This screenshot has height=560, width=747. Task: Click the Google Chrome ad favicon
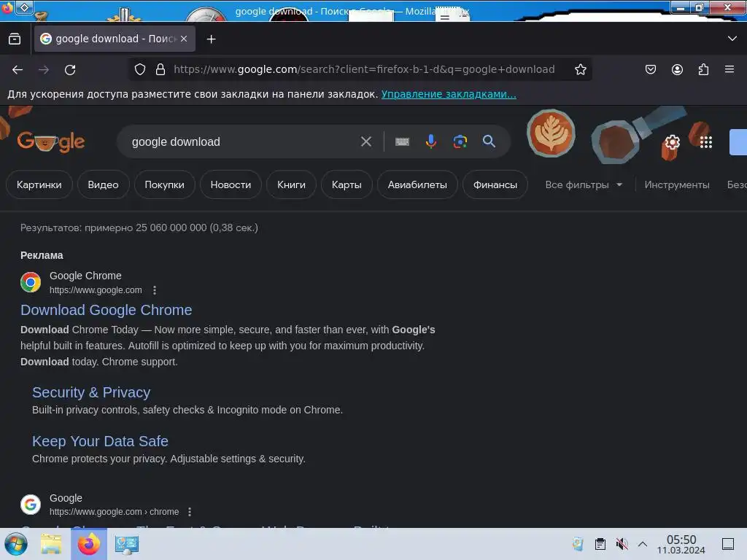click(31, 282)
